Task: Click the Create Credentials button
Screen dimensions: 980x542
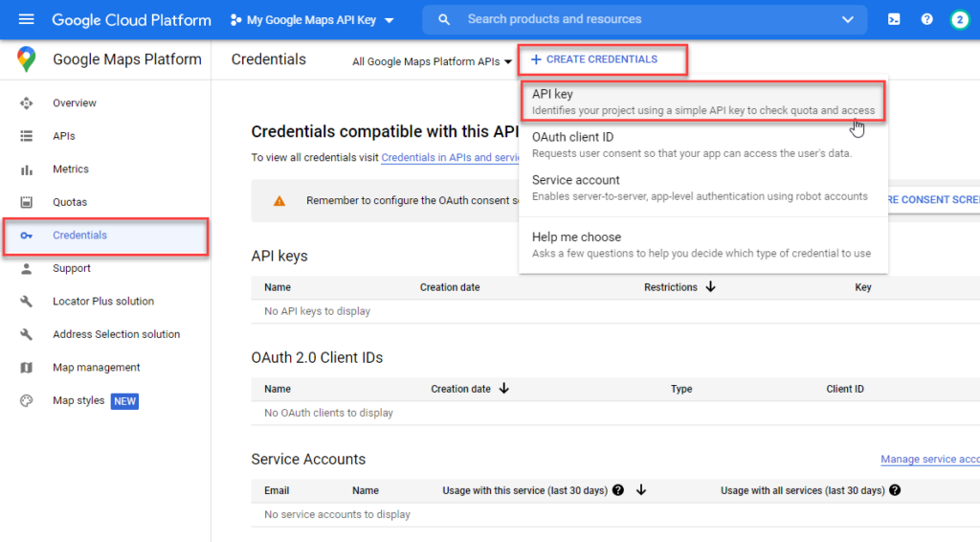Action: coord(602,59)
